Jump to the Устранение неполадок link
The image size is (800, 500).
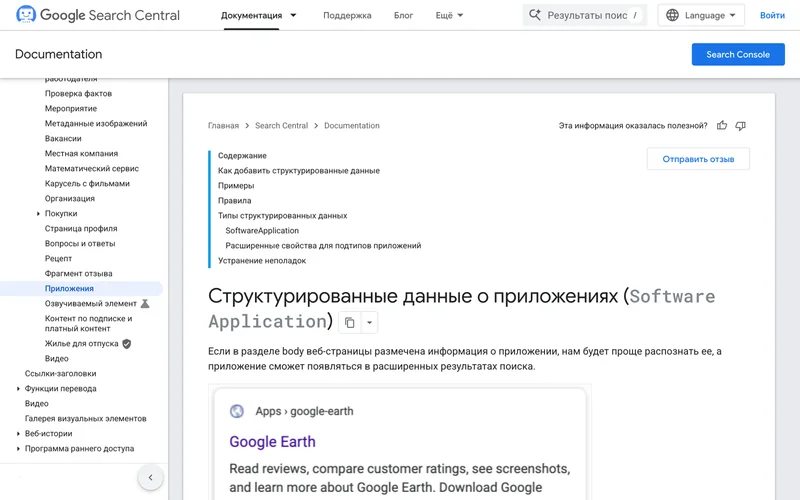[262, 261]
